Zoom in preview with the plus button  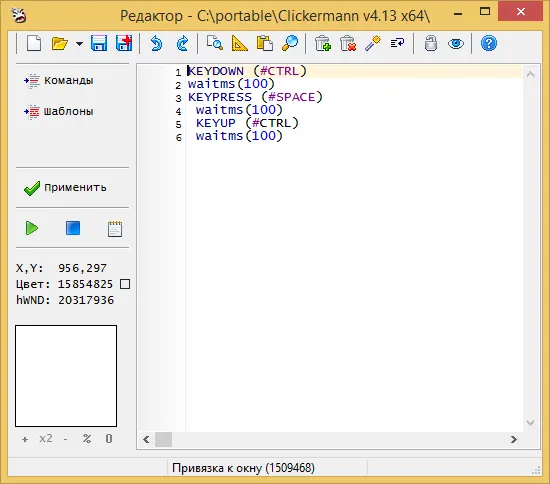tap(25, 439)
